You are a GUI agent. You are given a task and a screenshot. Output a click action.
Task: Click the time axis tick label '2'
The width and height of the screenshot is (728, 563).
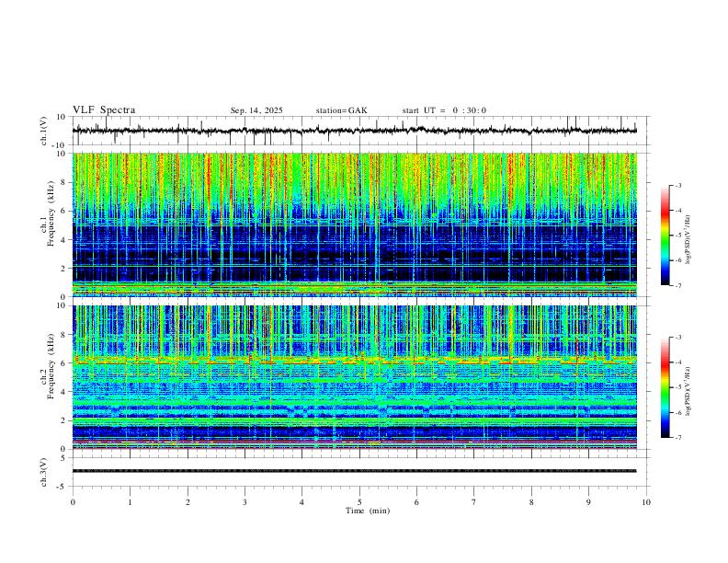(188, 502)
